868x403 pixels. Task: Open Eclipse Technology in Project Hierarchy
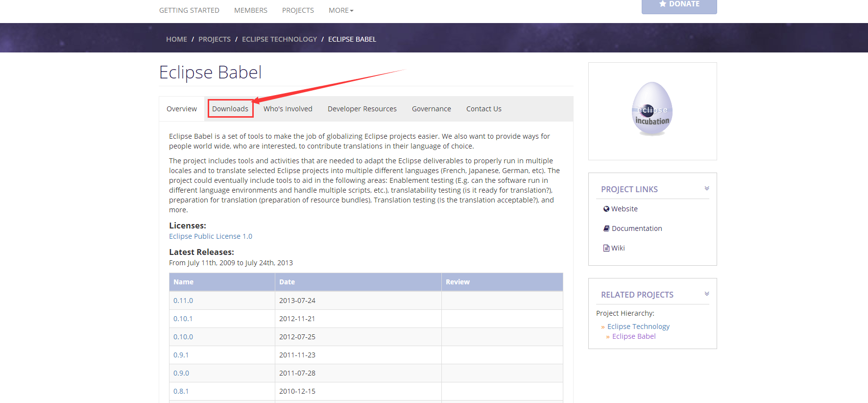tap(638, 327)
